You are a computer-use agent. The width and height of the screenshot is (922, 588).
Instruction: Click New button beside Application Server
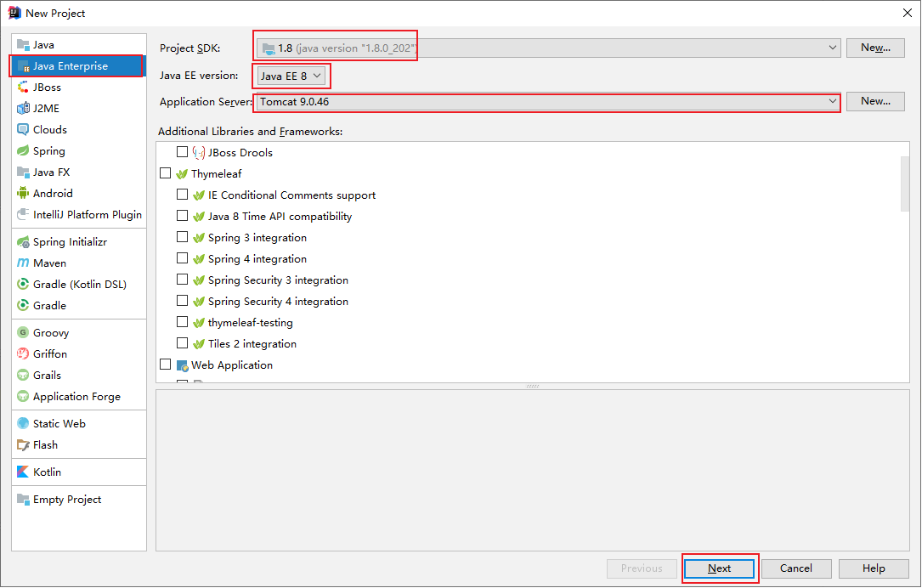click(875, 101)
